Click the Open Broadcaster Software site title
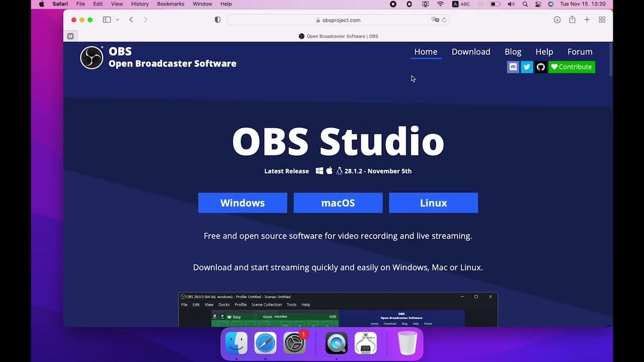The height and width of the screenshot is (362, 644). coord(173,63)
